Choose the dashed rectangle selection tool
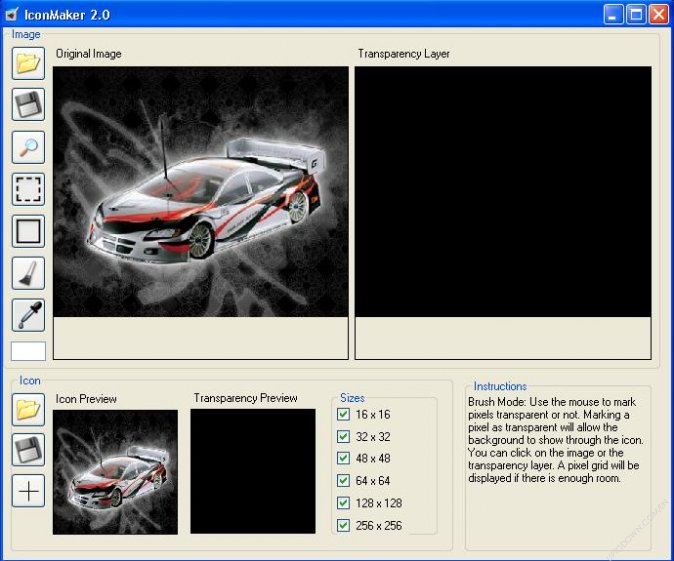The height and width of the screenshot is (561, 674). pos(28,188)
